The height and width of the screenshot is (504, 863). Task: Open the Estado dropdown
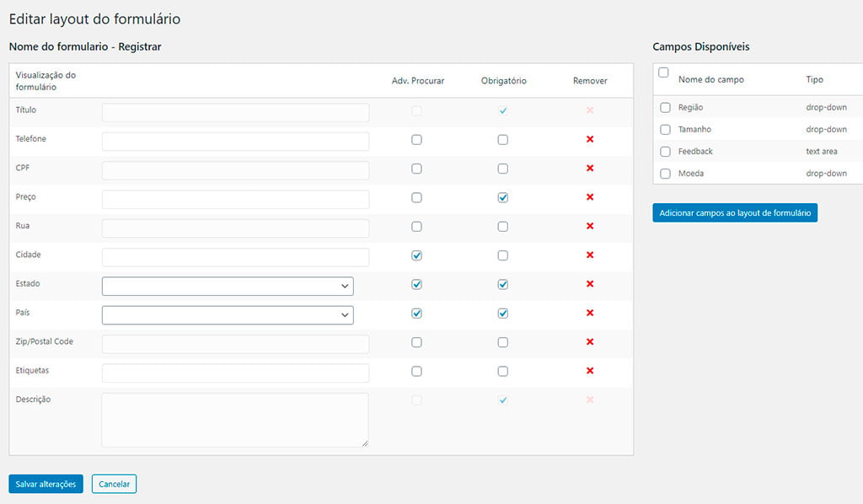[x=228, y=287]
